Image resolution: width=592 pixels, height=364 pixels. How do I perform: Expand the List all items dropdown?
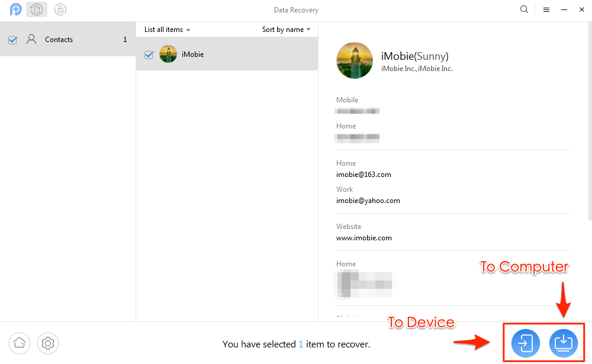(168, 30)
